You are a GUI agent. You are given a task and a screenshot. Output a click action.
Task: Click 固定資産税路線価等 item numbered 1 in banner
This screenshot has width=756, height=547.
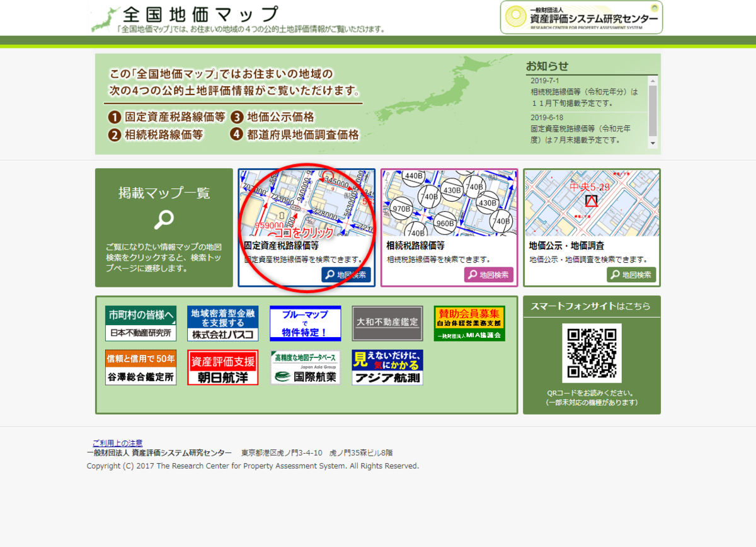click(x=166, y=117)
